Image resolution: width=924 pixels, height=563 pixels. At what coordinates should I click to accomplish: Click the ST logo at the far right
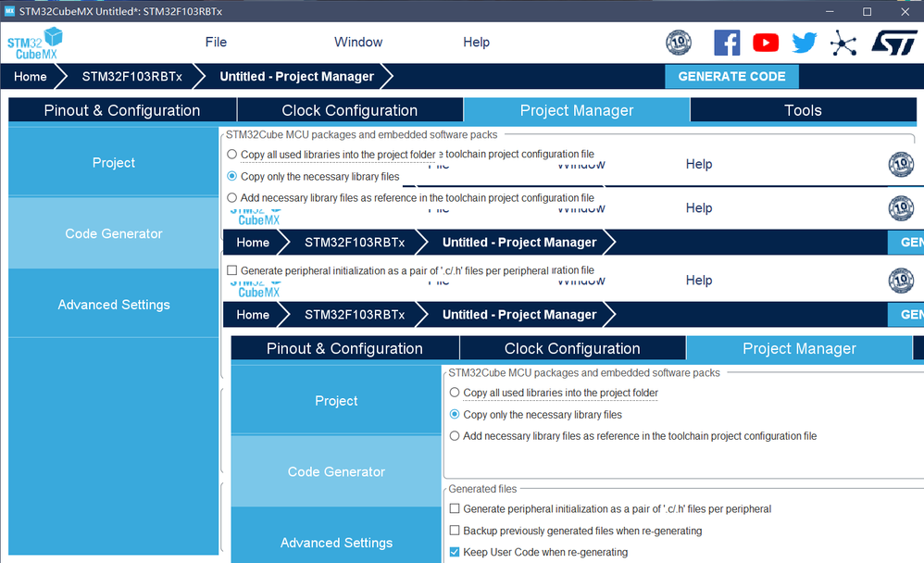pos(894,43)
